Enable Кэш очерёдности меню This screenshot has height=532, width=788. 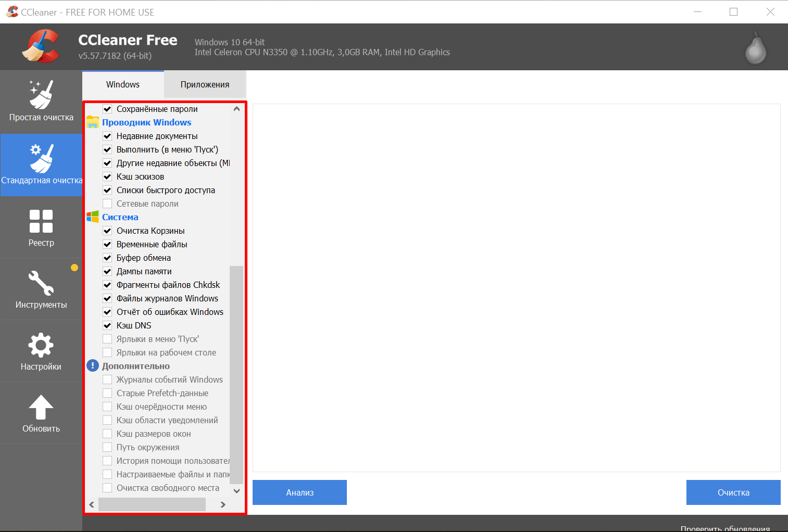[107, 407]
